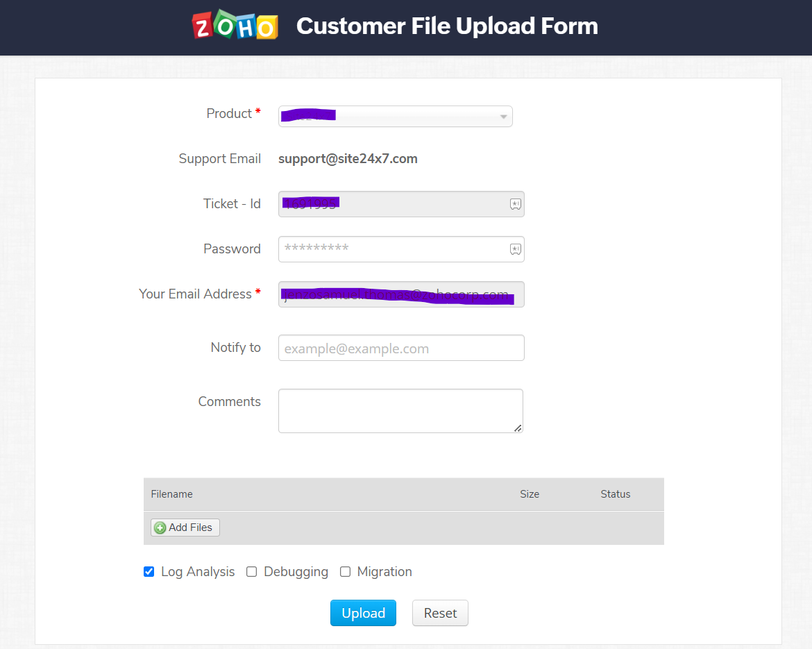
Task: Click inside the Comments text area
Action: tap(401, 411)
